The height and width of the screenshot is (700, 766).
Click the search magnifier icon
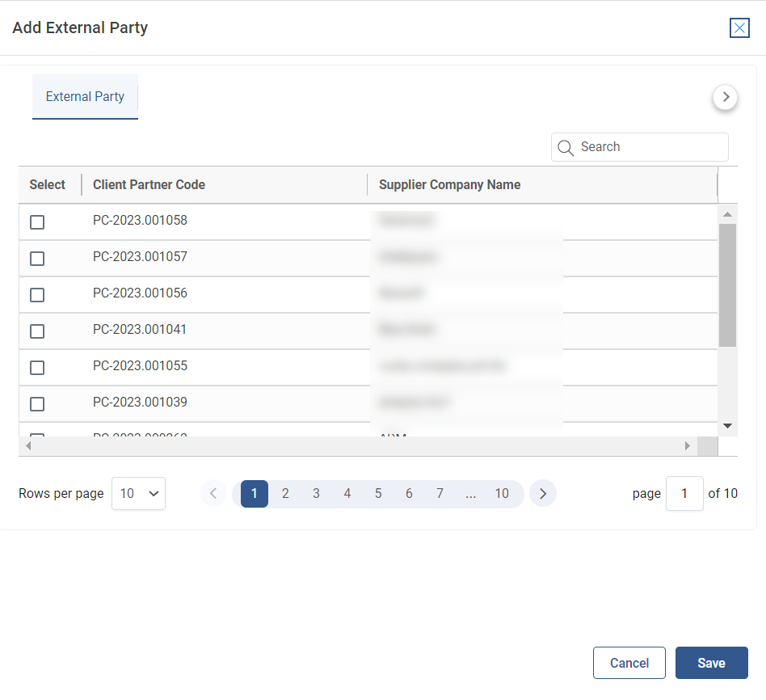566,147
